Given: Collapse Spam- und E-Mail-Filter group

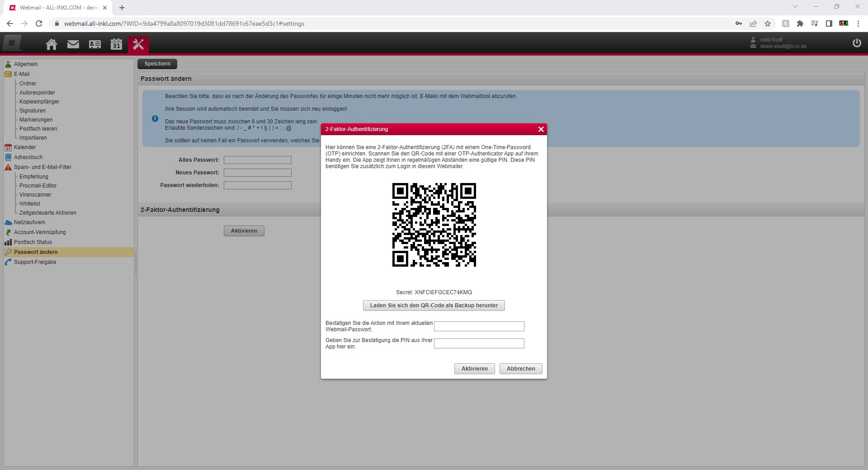Looking at the screenshot, I should click(x=42, y=167).
